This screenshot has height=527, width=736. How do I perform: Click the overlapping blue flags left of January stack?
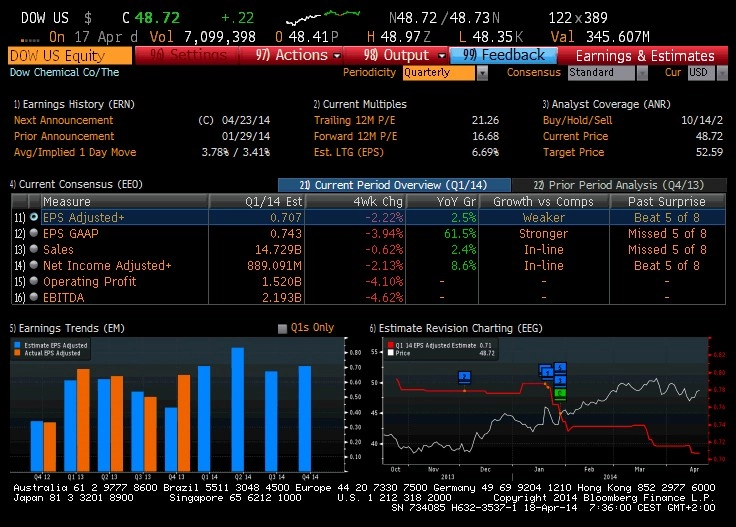coord(546,372)
